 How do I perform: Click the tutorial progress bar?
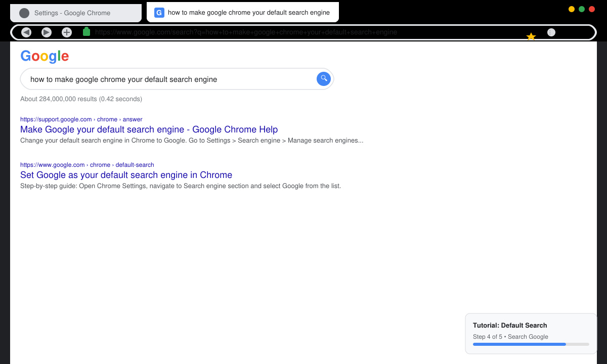(531, 344)
